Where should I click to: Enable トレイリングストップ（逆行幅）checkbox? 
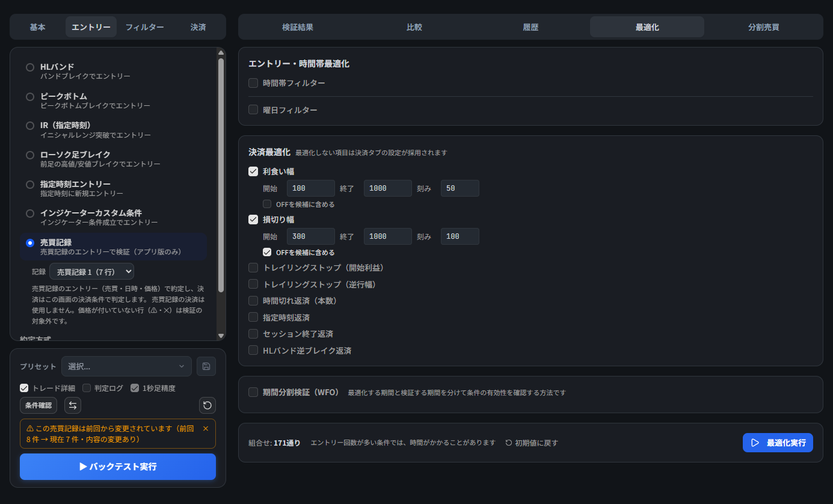pos(253,284)
